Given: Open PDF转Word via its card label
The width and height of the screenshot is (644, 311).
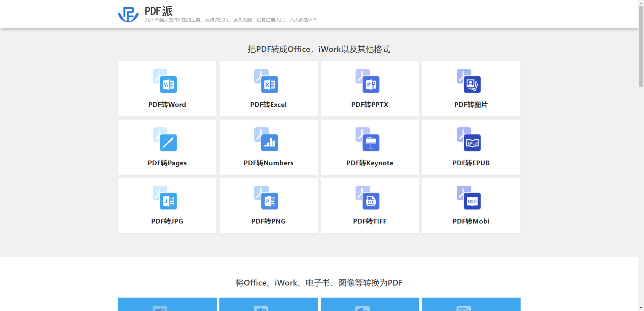Looking at the screenshot, I should point(167,104).
